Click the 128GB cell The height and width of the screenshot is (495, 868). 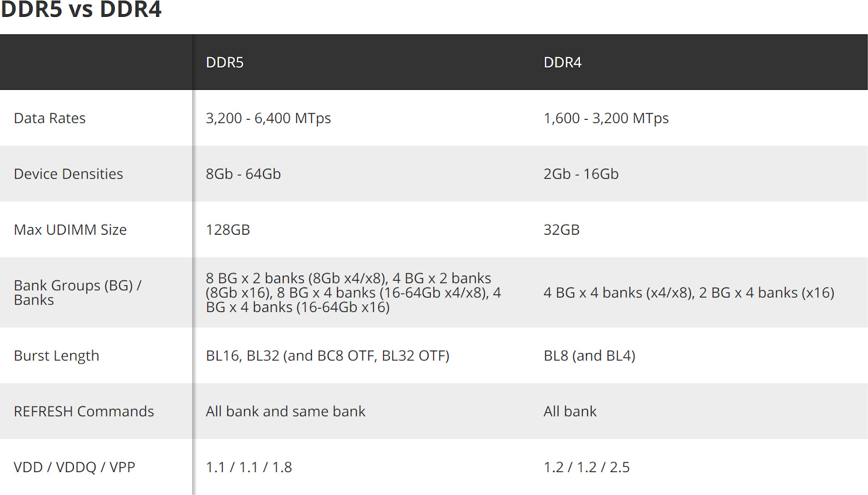coord(228,230)
